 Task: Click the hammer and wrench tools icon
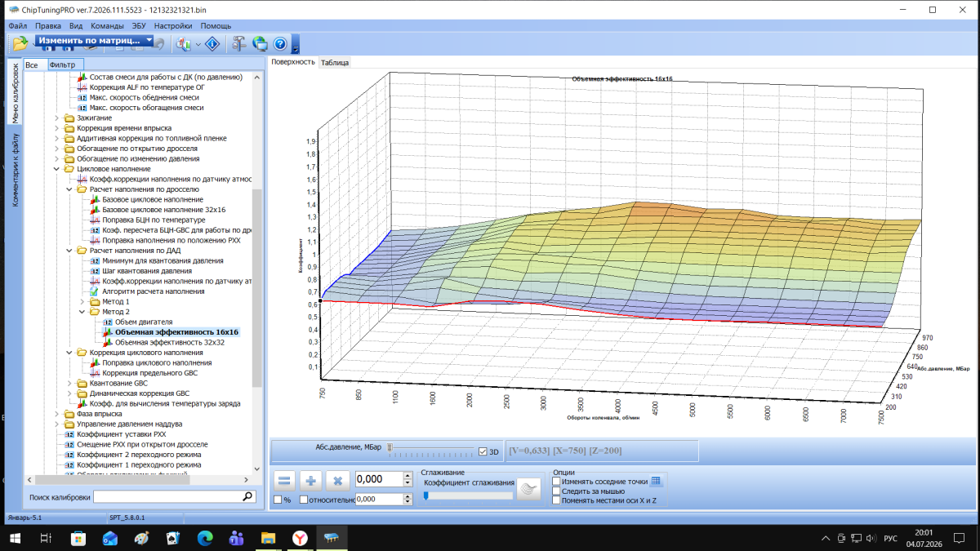coord(239,44)
